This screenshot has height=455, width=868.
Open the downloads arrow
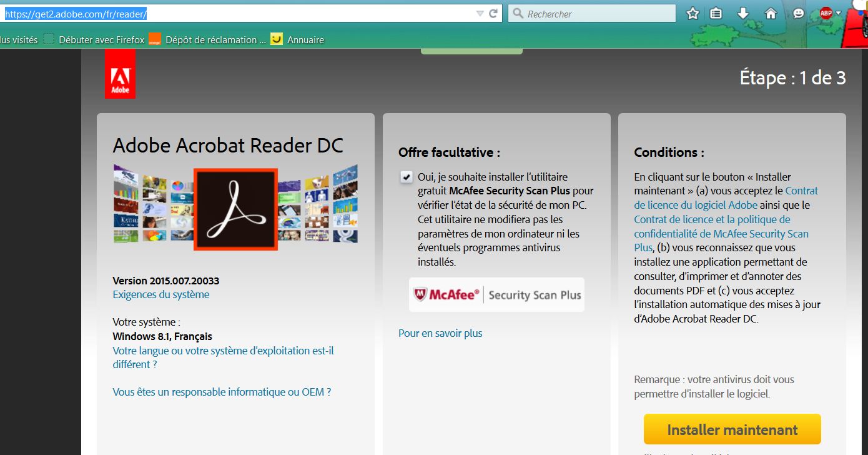(x=742, y=13)
